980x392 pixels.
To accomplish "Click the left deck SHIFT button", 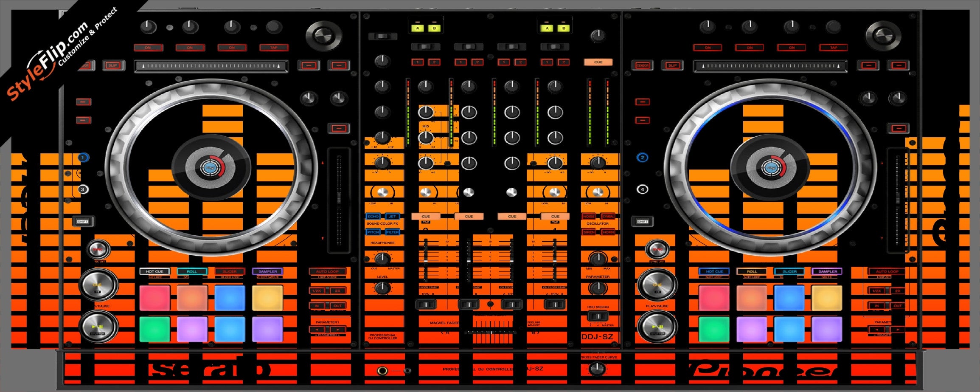I will point(83,222).
